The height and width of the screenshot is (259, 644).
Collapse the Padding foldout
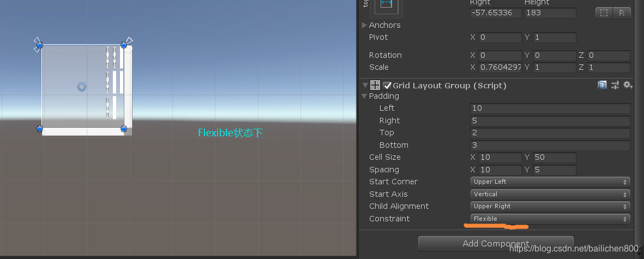pyautogui.click(x=364, y=96)
